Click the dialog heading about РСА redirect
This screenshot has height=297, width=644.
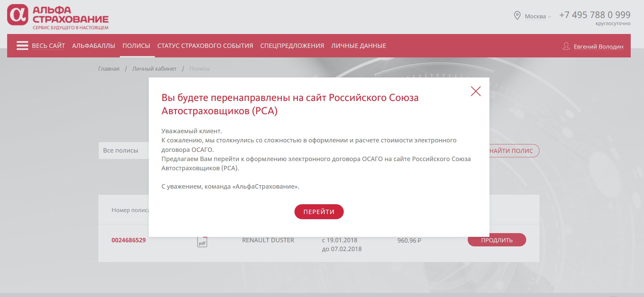(290, 104)
